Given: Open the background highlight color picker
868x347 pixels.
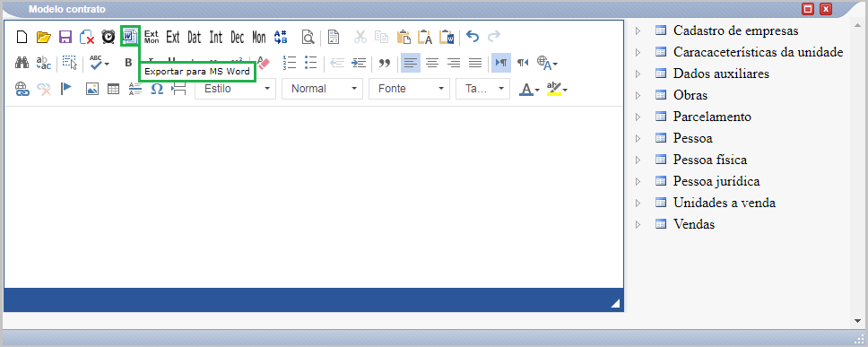Looking at the screenshot, I should point(557,89).
